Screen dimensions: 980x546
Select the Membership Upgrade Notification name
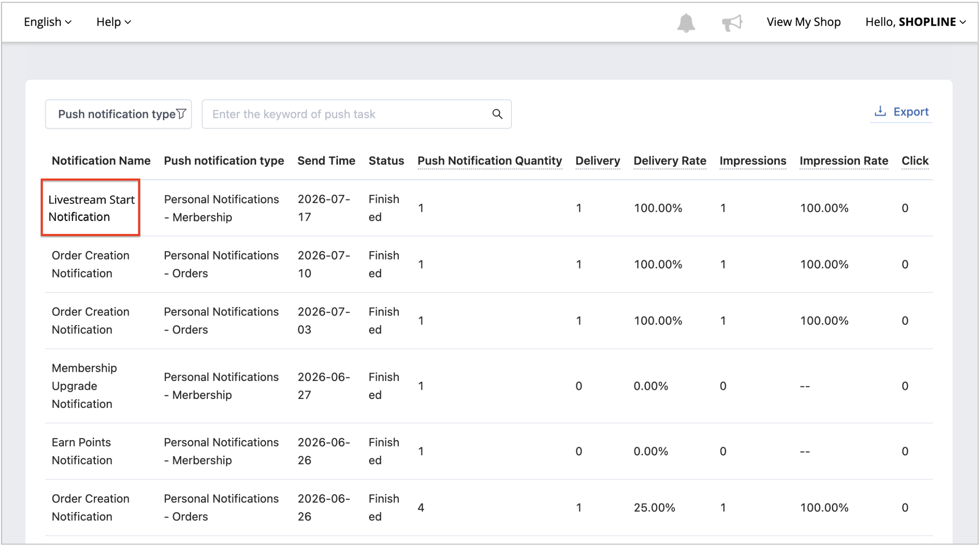point(84,386)
